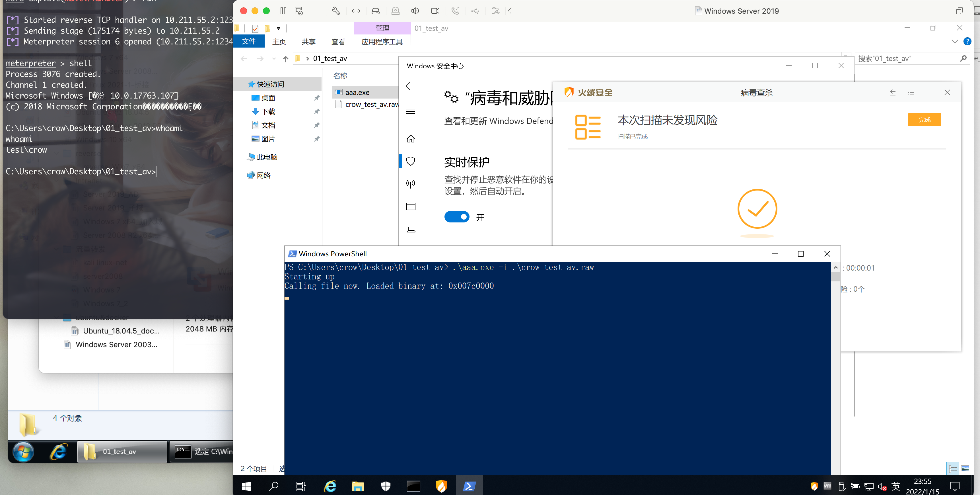Open firewall and network protection icon
The height and width of the screenshot is (495, 980).
(411, 184)
